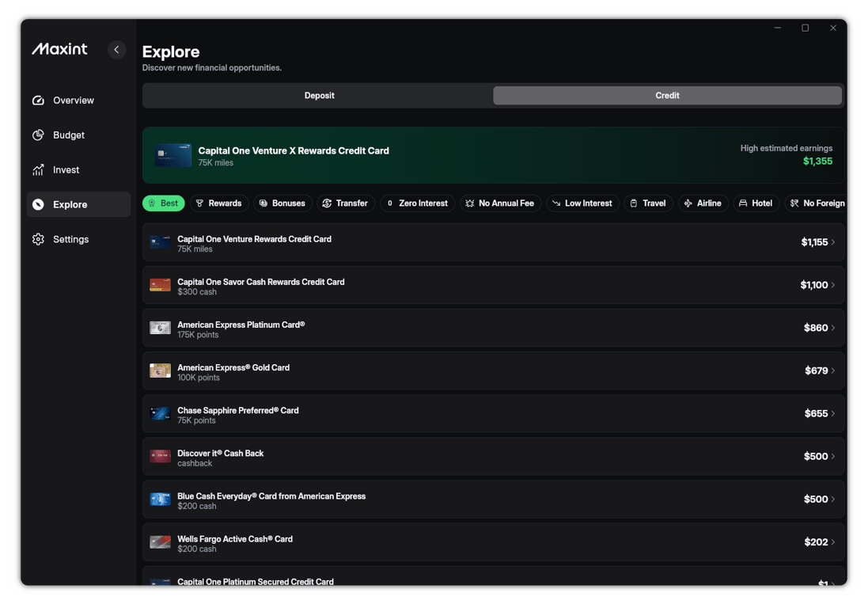The image size is (868, 608).
Task: Click the Explore compass icon
Action: [38, 204]
